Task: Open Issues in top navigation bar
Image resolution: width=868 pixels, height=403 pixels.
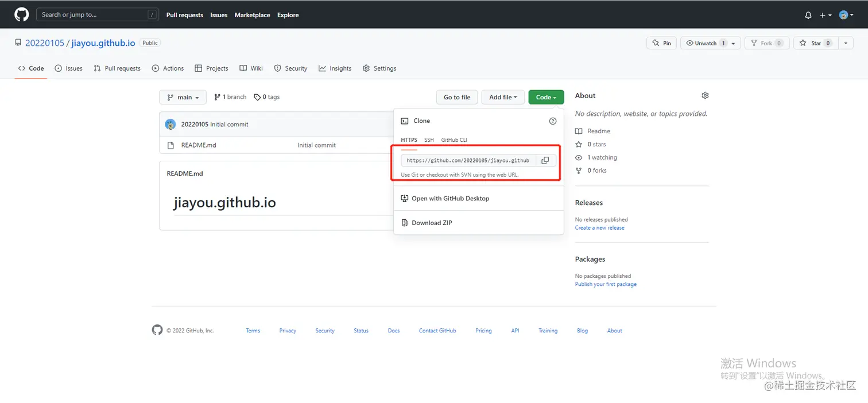Action: [219, 15]
